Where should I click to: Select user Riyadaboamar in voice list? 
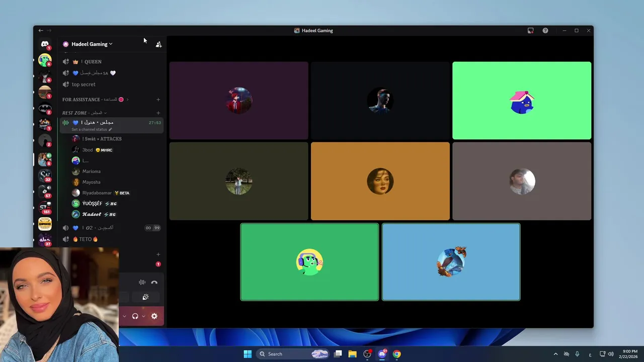coord(117,193)
